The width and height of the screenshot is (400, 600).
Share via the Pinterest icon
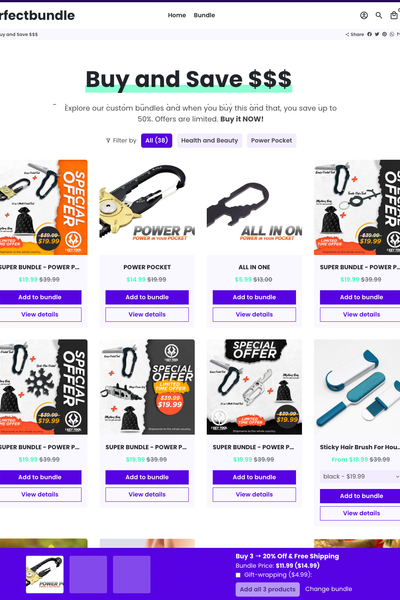click(x=384, y=34)
